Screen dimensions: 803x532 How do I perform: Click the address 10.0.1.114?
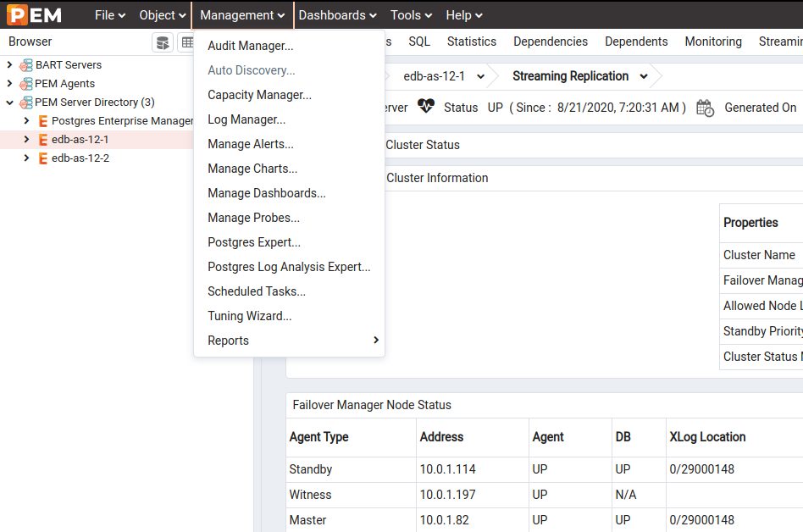coord(447,469)
